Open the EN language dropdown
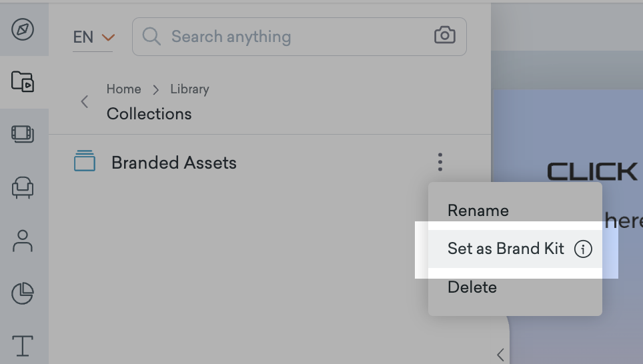Image resolution: width=643 pixels, height=364 pixels. coord(93,37)
